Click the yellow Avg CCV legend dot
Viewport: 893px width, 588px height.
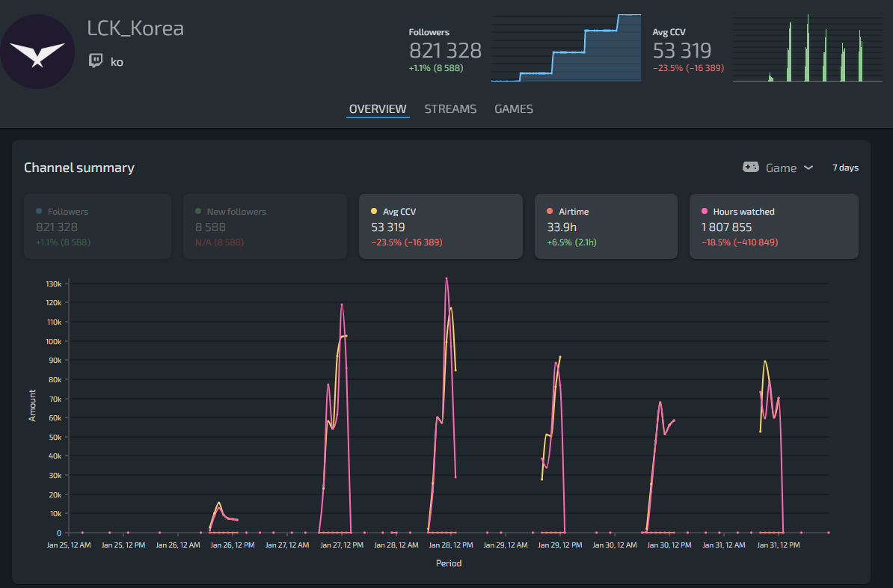point(374,211)
